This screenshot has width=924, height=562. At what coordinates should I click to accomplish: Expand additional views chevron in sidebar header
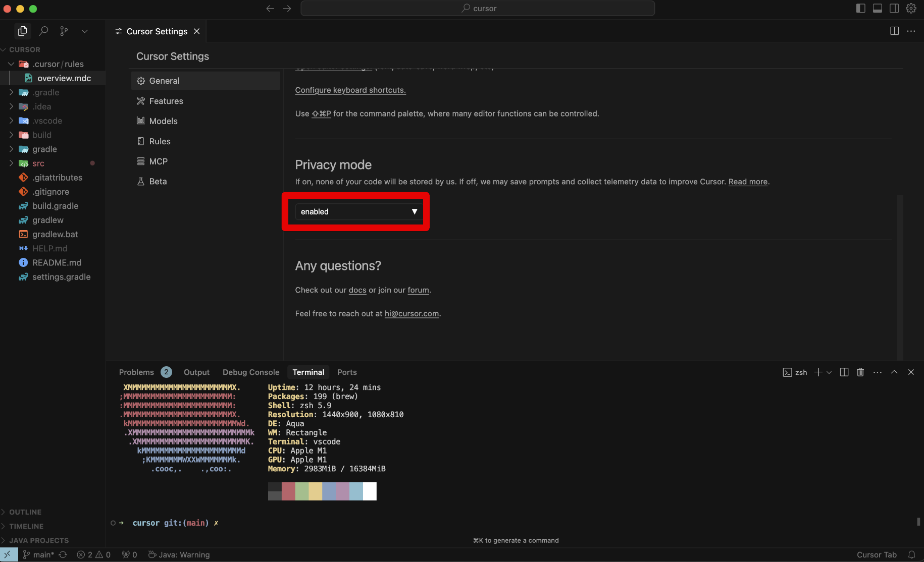[x=85, y=31]
